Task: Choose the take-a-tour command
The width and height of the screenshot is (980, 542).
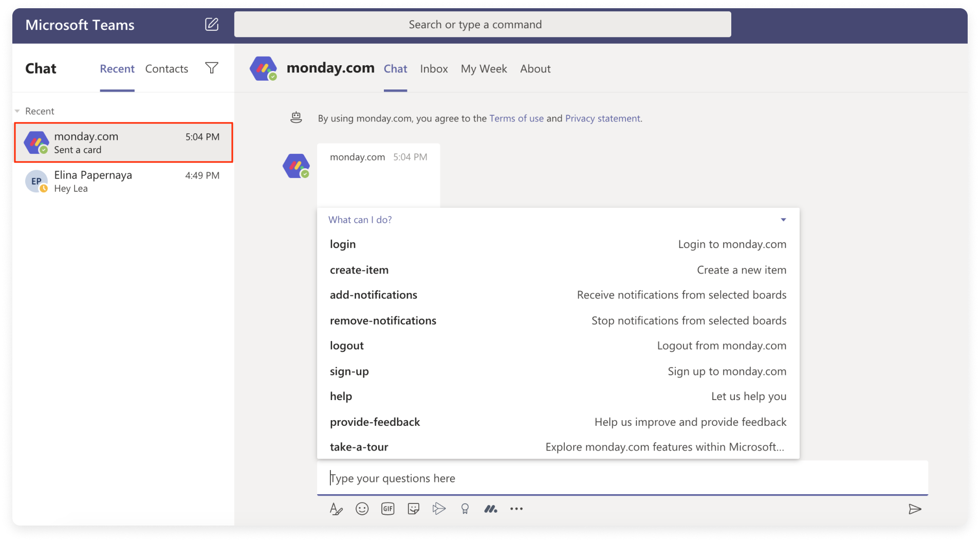Action: coord(558,447)
